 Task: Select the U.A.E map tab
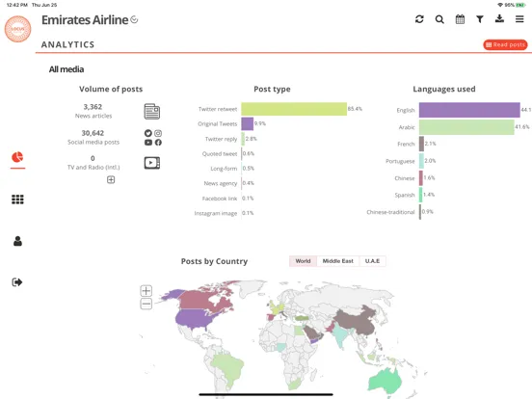tap(372, 261)
